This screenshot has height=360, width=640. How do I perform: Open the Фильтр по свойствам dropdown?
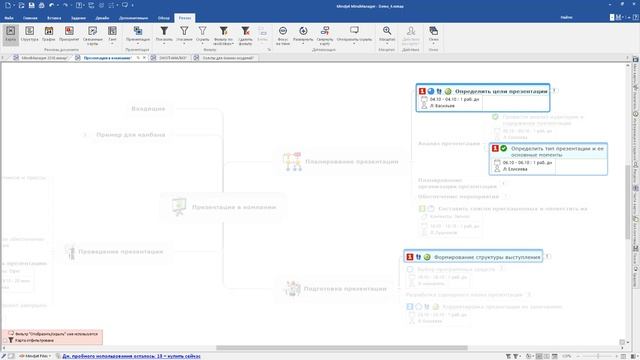coord(223,35)
